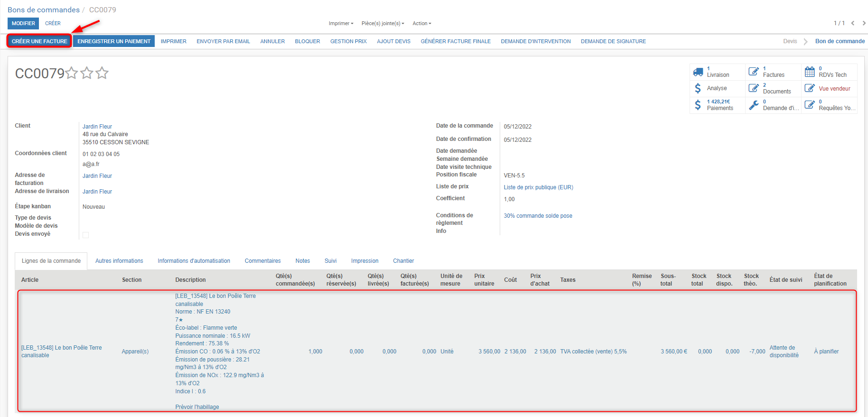Click the Vue vendeur edit icon

[x=810, y=88]
